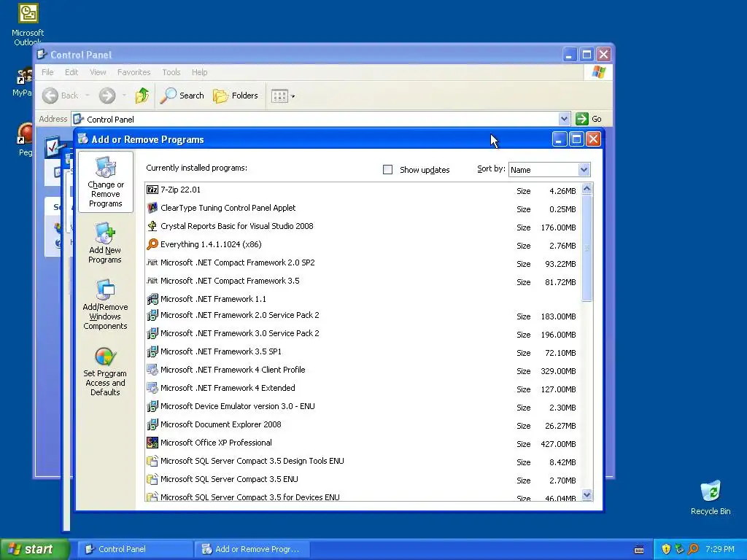Click the Microsoft Device Emulator icon
Image resolution: width=747 pixels, height=560 pixels.
point(152,406)
